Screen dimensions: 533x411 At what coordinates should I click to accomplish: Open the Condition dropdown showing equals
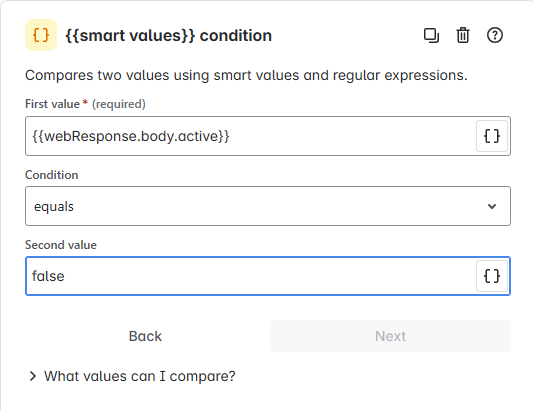pyautogui.click(x=268, y=206)
